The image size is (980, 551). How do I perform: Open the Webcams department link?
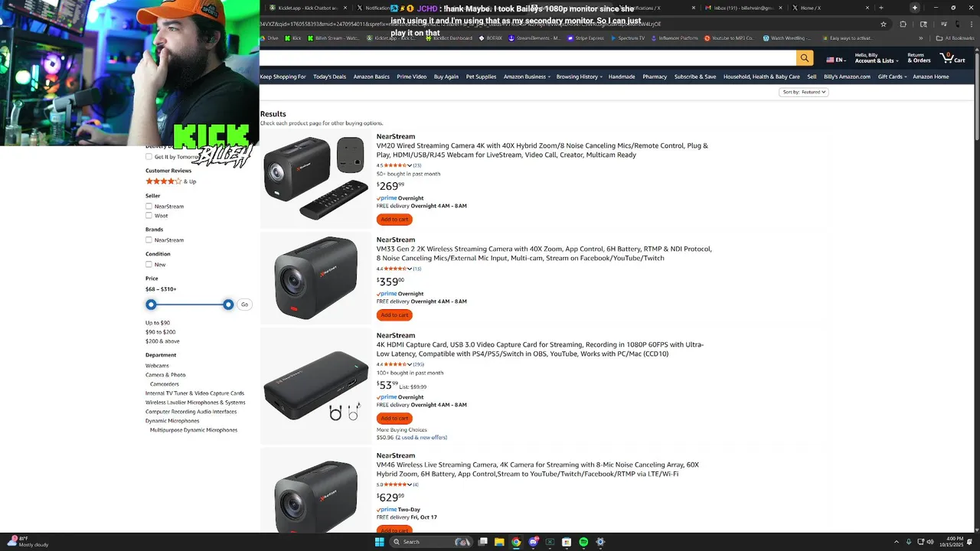157,366
